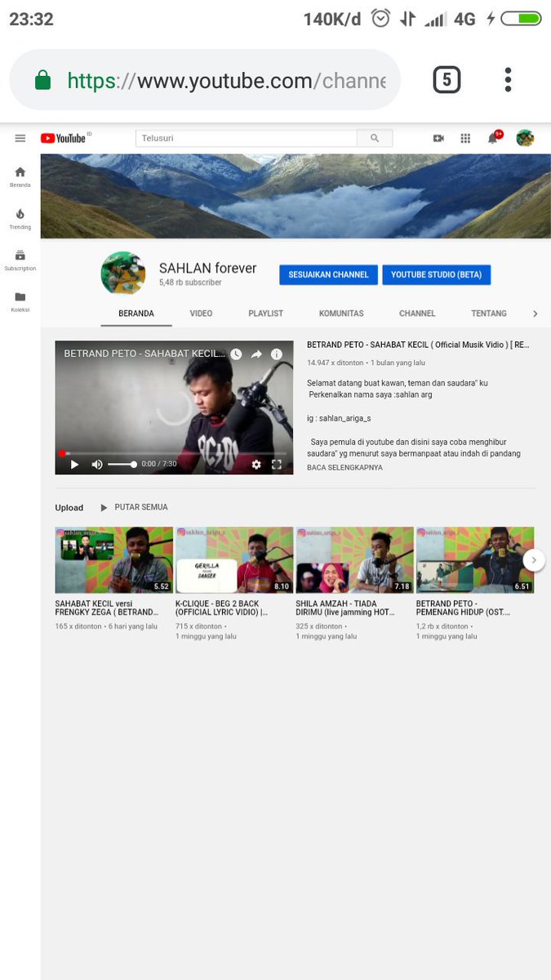Click the mountain channel banner image
551x980 pixels.
point(295,196)
